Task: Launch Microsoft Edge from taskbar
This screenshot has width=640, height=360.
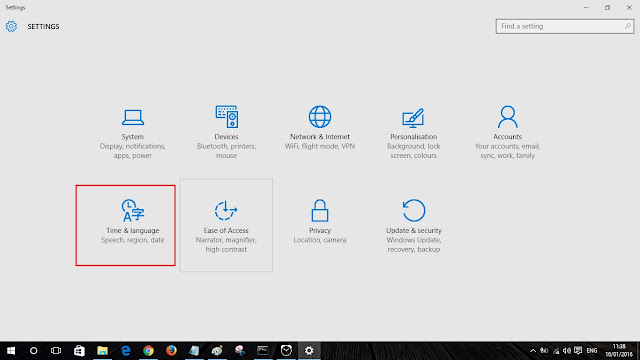Action: pos(126,351)
